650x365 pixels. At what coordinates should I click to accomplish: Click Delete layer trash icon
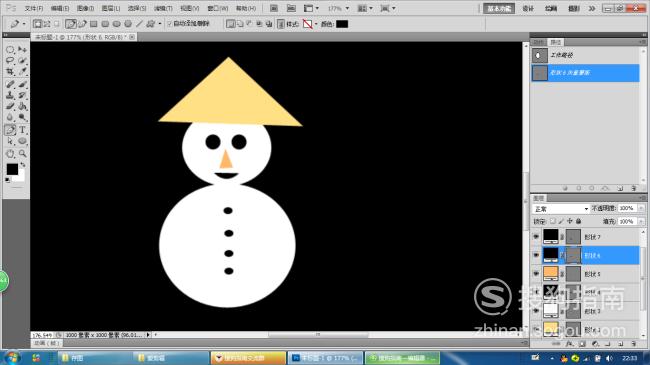click(633, 344)
